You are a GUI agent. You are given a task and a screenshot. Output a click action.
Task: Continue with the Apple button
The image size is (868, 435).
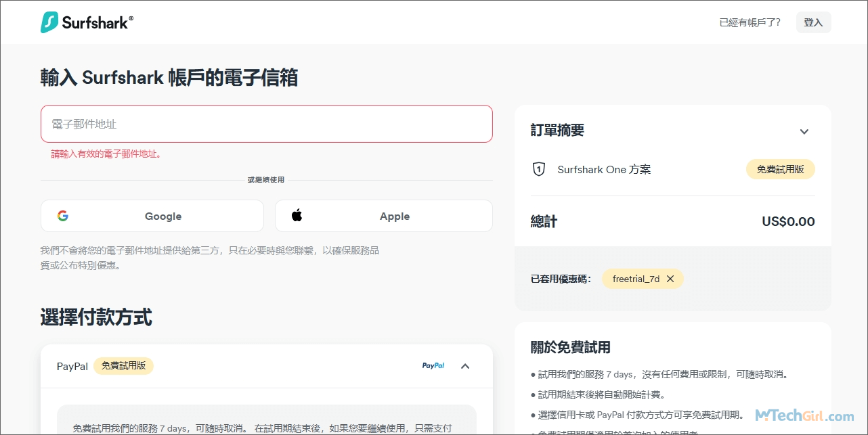coord(383,216)
